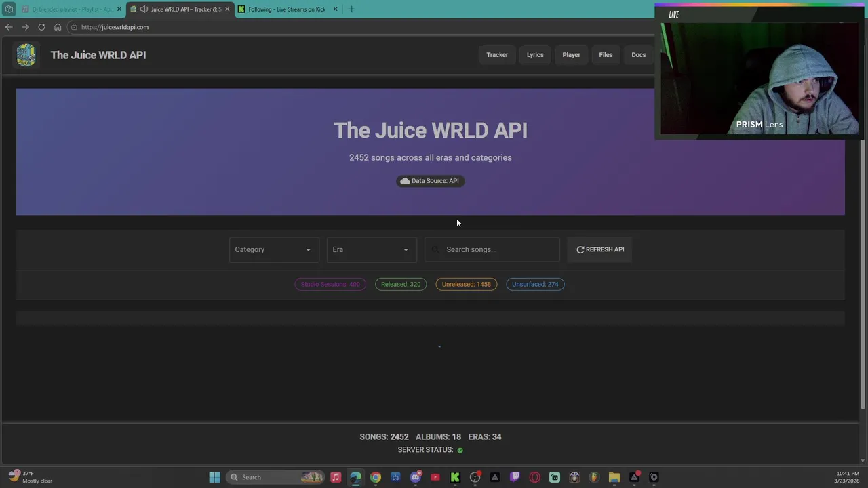868x488 pixels.
Task: Click the cloud icon in Data Source badge
Action: [405, 181]
